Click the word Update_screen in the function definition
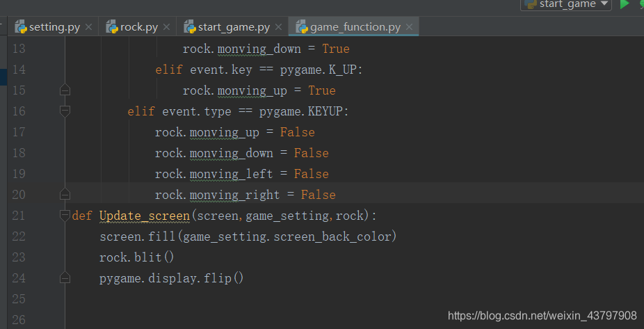Image resolution: width=644 pixels, height=329 pixels. pos(145,215)
